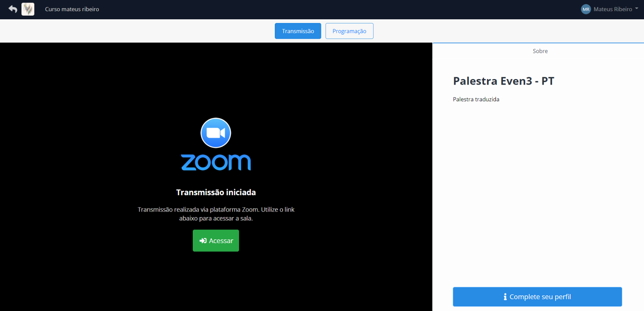Screen dimensions: 644x311
Task: Switch to the Programação tab
Action: 349,31
